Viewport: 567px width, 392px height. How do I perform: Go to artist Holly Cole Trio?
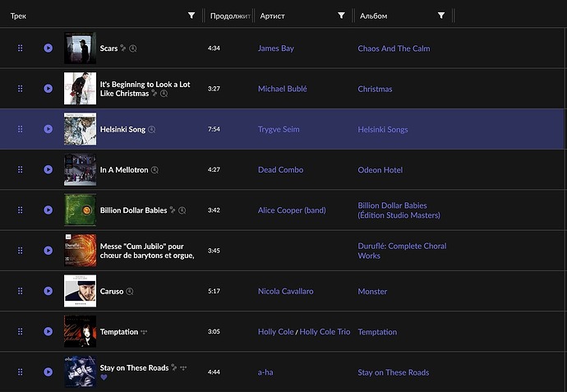point(325,332)
